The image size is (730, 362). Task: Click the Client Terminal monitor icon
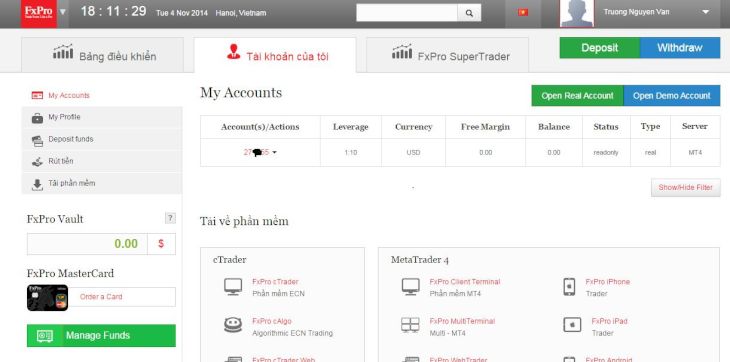click(411, 287)
